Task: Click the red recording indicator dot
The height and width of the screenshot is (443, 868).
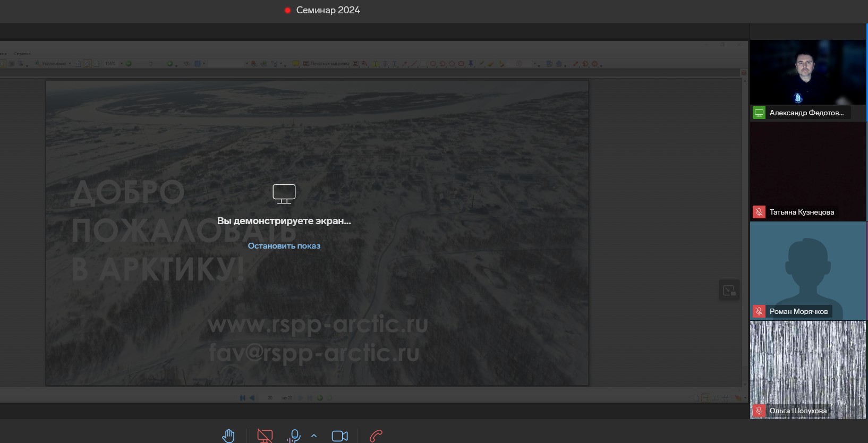Action: (x=287, y=10)
